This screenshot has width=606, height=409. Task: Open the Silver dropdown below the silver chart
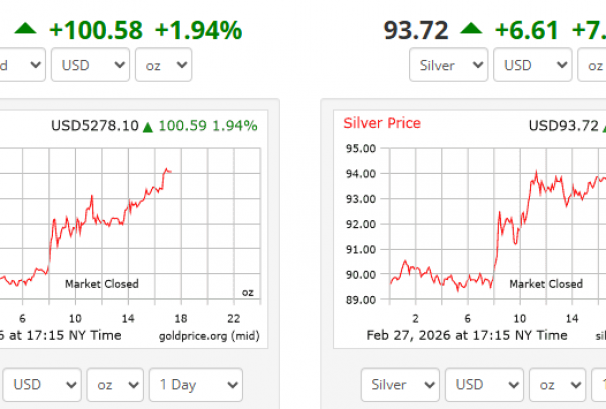coord(399,384)
